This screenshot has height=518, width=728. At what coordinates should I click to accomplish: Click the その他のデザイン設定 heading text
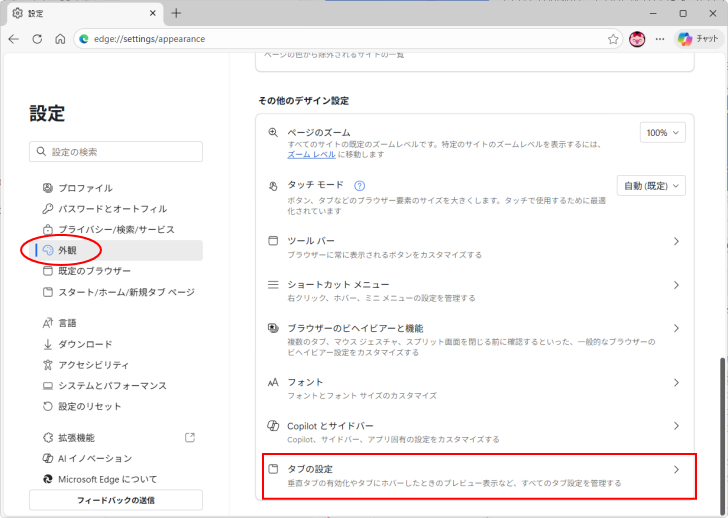(x=304, y=101)
